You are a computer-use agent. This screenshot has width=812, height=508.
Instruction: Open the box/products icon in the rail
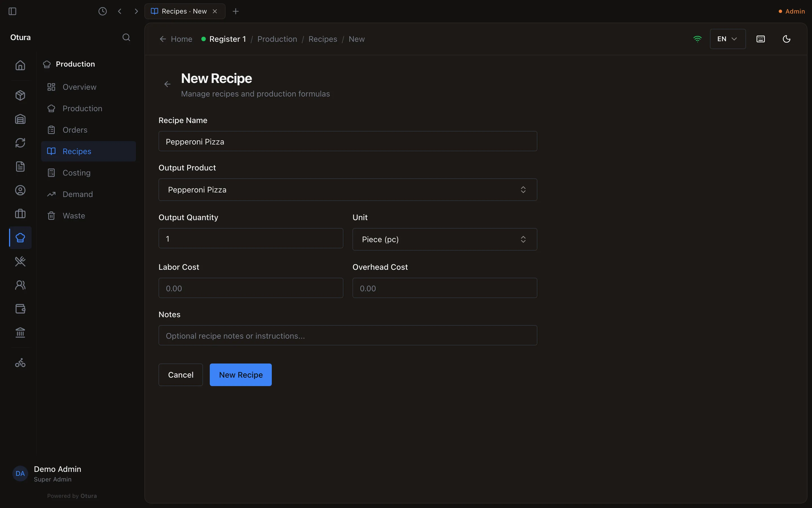(20, 95)
